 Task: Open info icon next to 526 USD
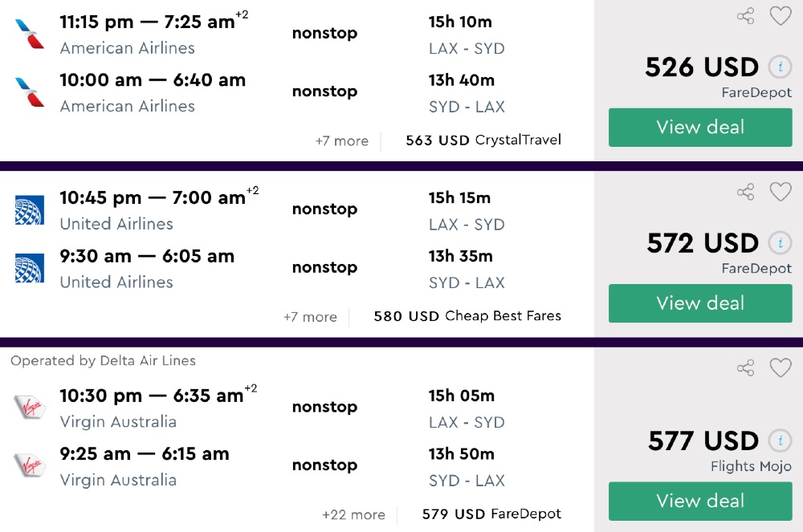coord(779,67)
